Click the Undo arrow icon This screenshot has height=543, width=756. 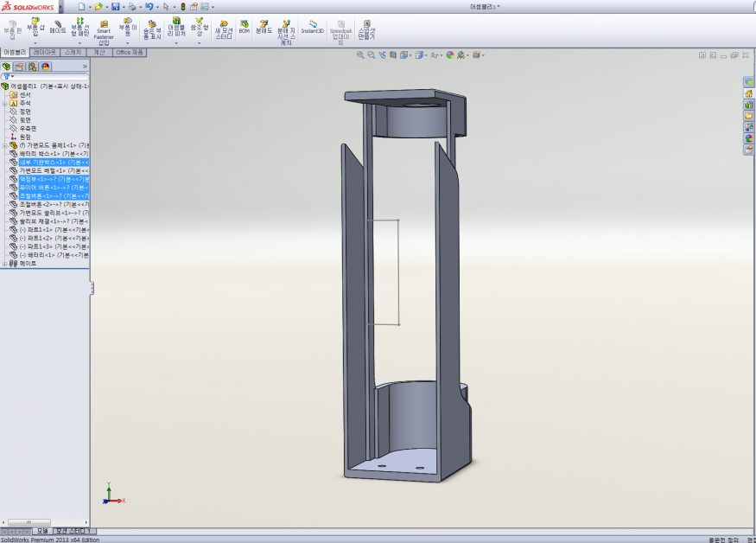click(x=149, y=7)
